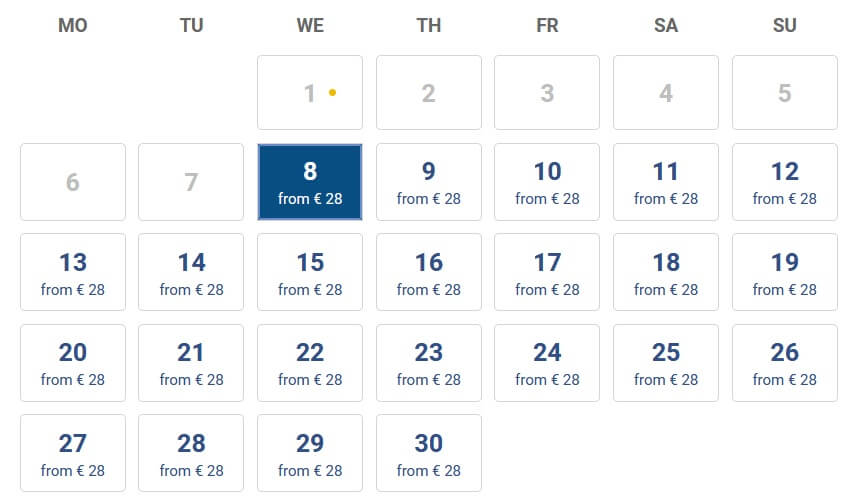Click the greyed-out date 7
Screen dimensions: 859x504
[x=191, y=182]
